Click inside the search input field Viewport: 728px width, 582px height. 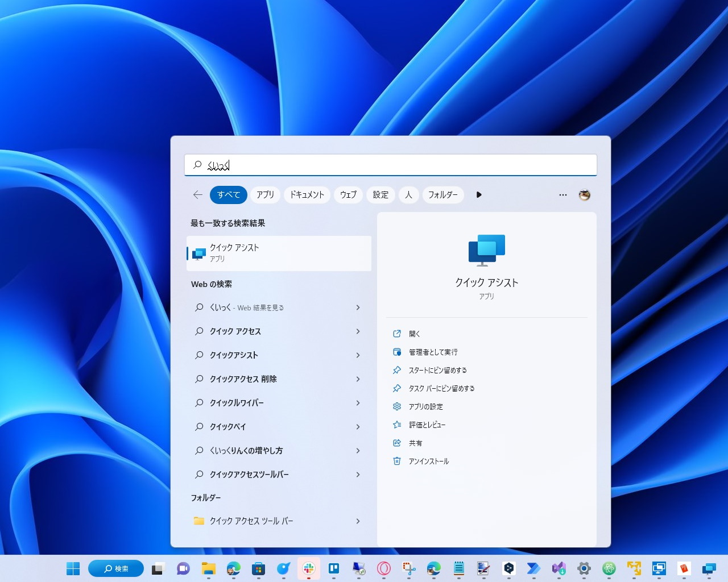[390, 165]
